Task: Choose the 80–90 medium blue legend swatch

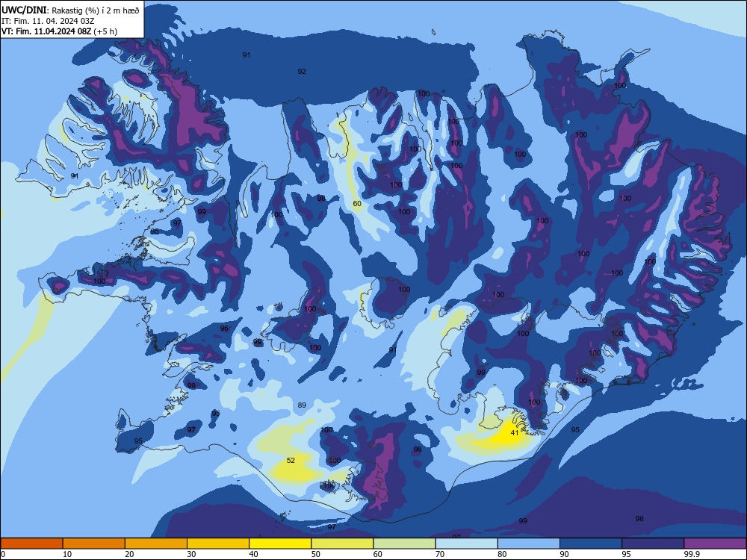Action: point(529,544)
